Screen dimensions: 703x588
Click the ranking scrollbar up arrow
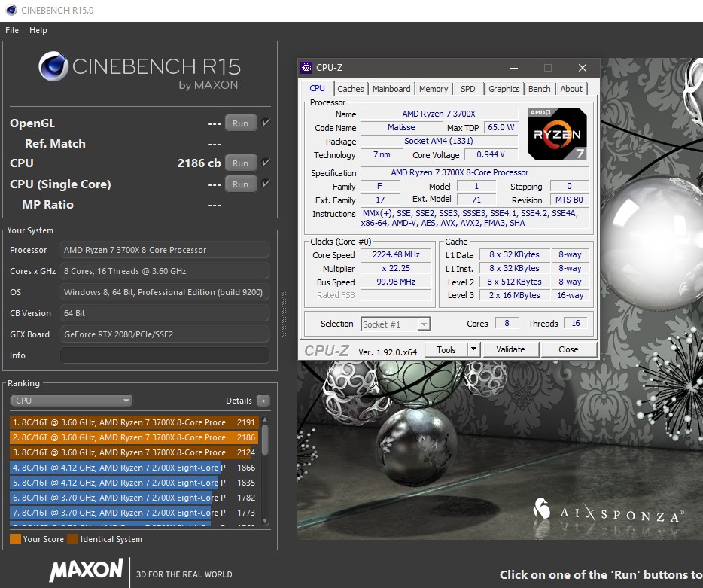pos(265,420)
